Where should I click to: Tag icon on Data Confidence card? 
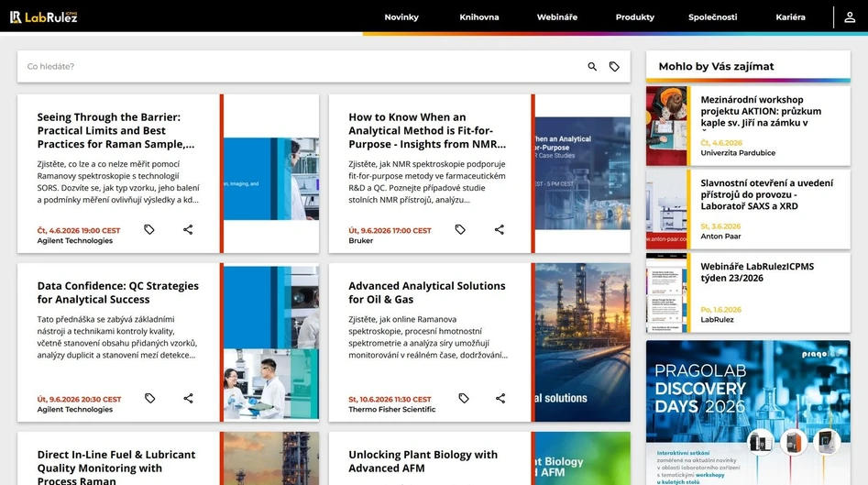pos(150,398)
